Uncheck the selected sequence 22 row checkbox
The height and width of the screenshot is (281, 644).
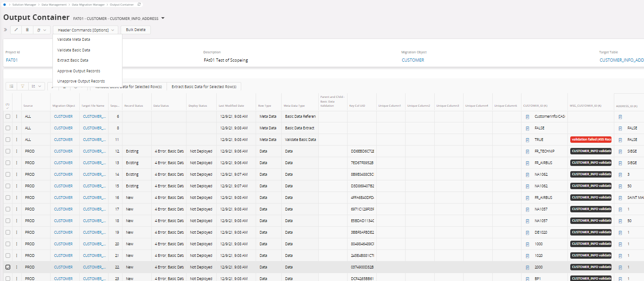click(7, 267)
